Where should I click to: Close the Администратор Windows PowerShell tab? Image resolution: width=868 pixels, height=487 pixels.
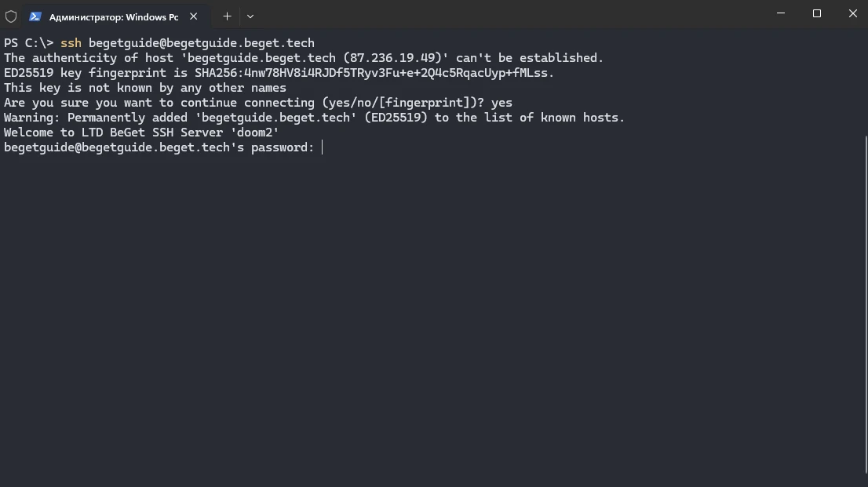coord(193,16)
